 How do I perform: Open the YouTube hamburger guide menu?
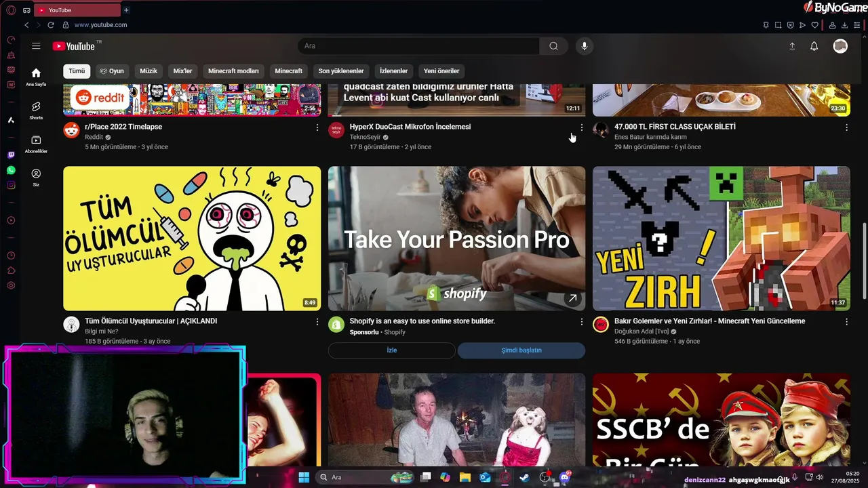(36, 46)
